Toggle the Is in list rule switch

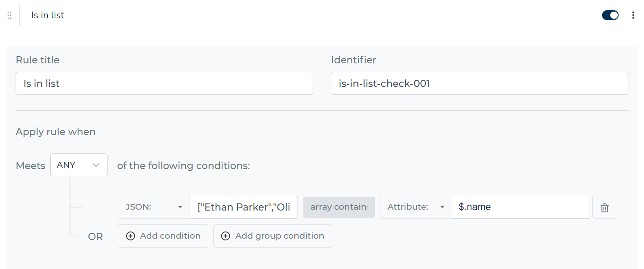click(610, 15)
